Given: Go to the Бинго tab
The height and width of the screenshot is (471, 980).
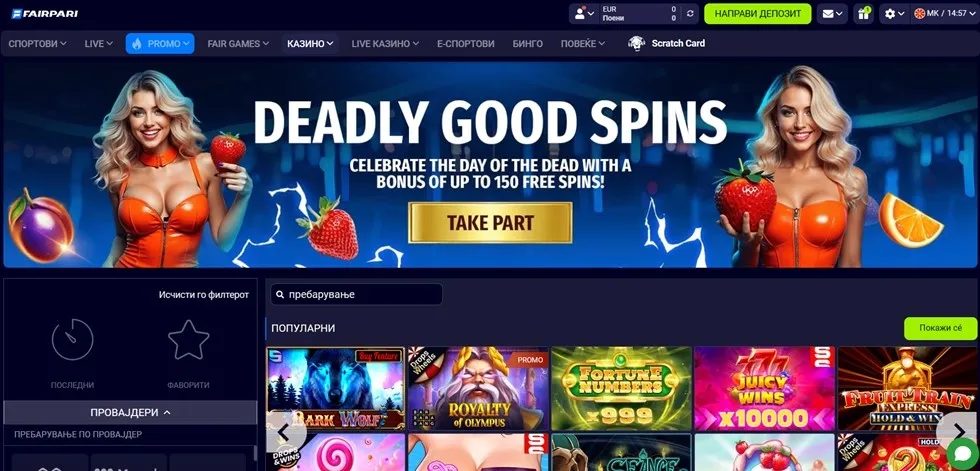Looking at the screenshot, I should 528,44.
